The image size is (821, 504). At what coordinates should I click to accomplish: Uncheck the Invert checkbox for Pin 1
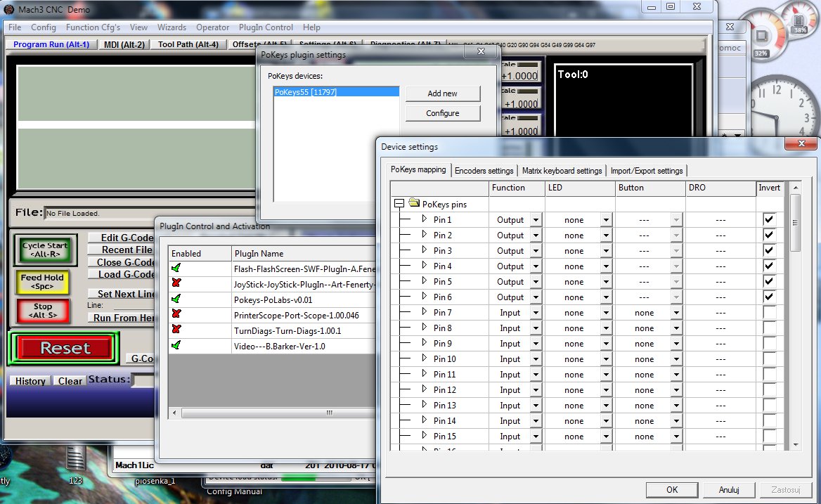click(769, 219)
